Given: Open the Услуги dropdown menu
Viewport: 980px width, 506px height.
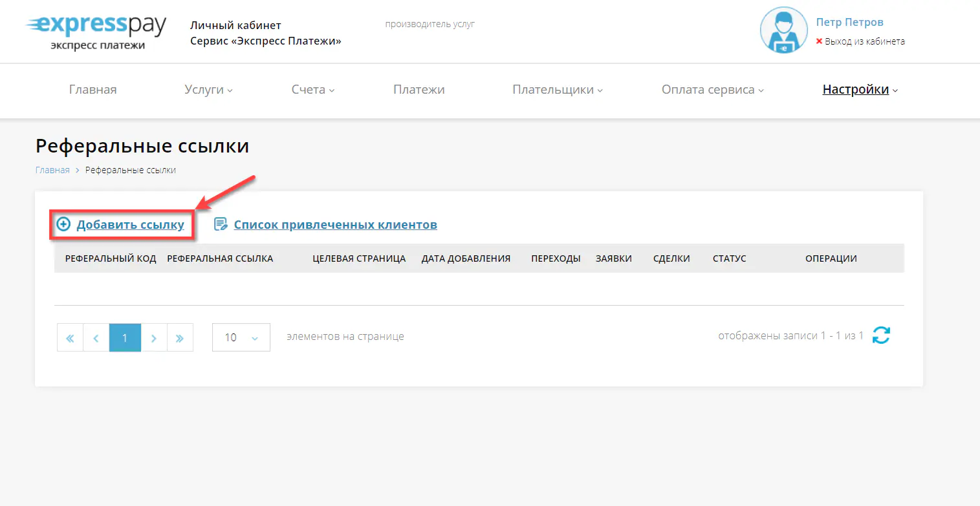Looking at the screenshot, I should (x=208, y=90).
